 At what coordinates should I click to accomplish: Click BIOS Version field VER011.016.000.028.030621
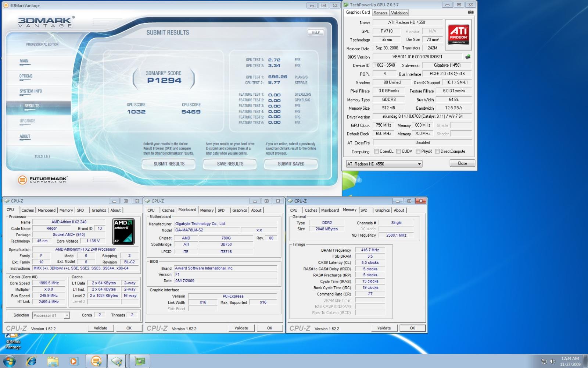[x=417, y=57]
